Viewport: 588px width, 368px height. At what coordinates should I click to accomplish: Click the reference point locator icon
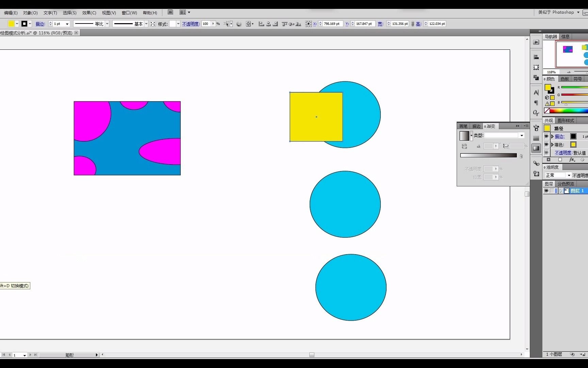[308, 24]
